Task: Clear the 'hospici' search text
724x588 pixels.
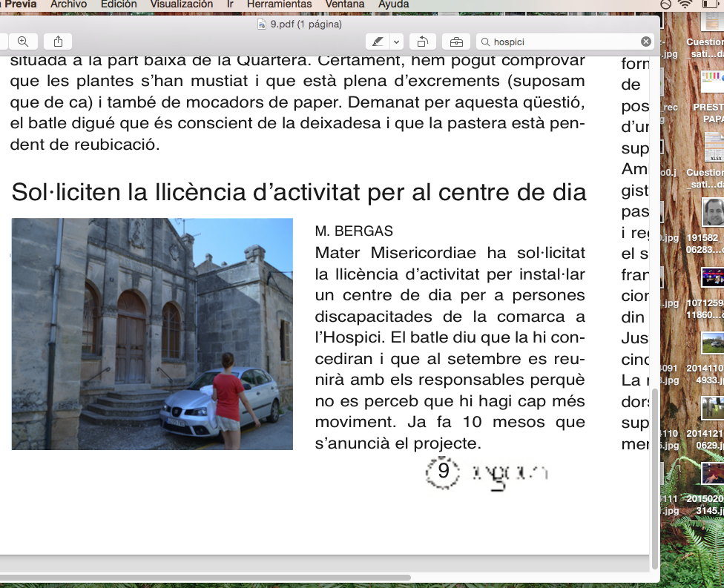Action: (646, 42)
